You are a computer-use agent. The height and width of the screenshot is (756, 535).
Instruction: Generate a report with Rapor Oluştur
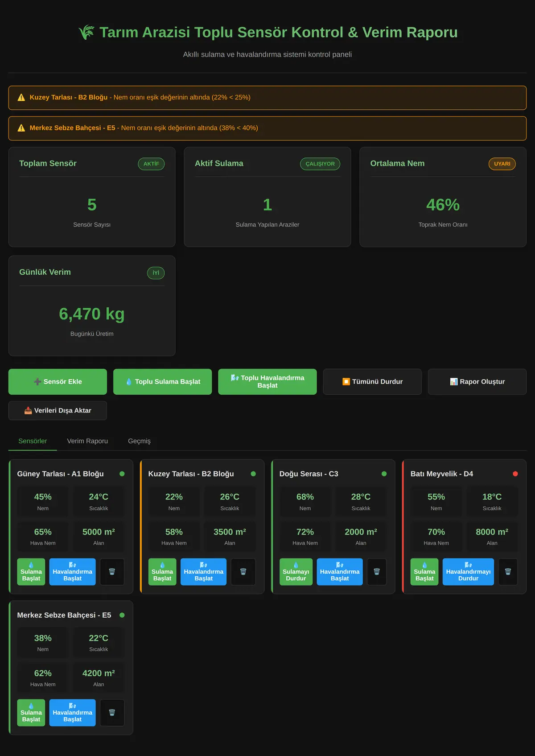click(477, 381)
